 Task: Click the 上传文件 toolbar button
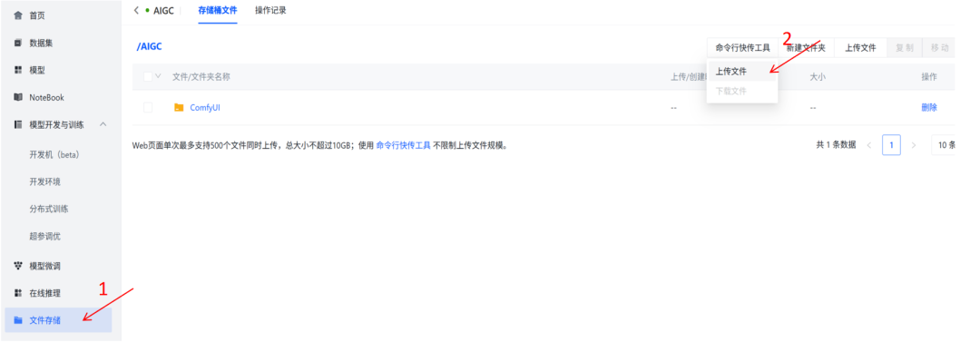coord(860,47)
